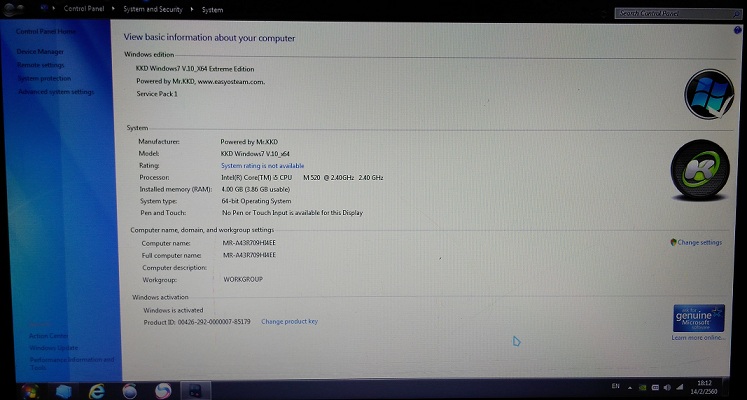747x400 pixels.
Task: Open Internet Explorer from the taskbar
Action: pos(96,391)
